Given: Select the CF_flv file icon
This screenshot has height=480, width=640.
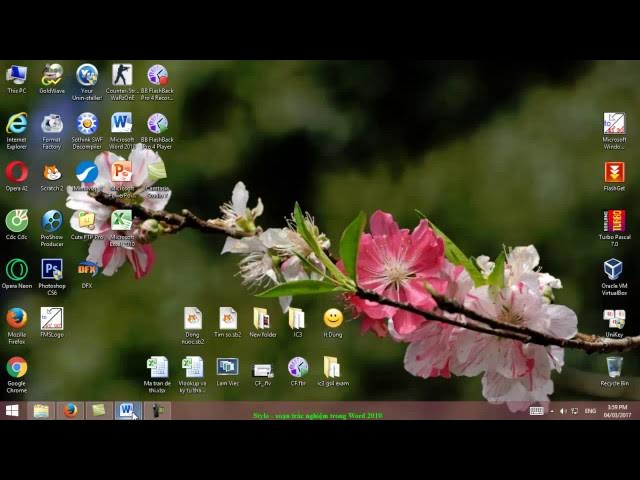Looking at the screenshot, I should tap(262, 374).
